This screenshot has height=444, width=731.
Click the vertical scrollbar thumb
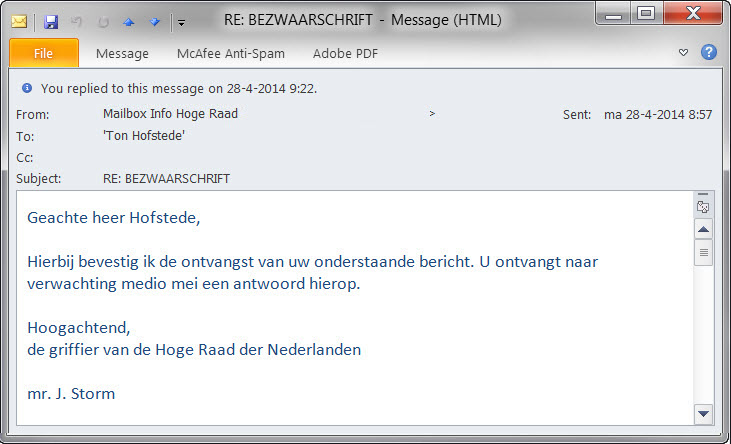coord(703,253)
